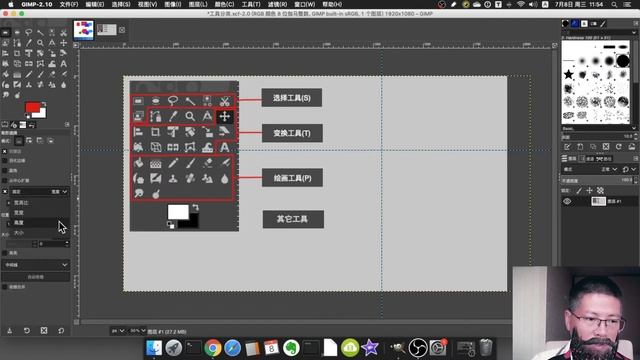The height and width of the screenshot is (360, 640).
Task: Enable the Highlight checkbox
Action: [x=5, y=253]
